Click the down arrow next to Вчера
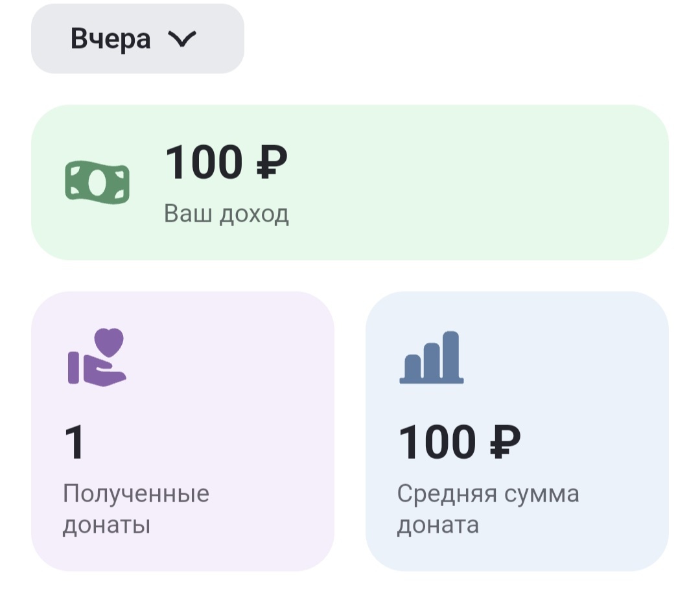Image resolution: width=700 pixels, height=615 pixels. (x=183, y=39)
